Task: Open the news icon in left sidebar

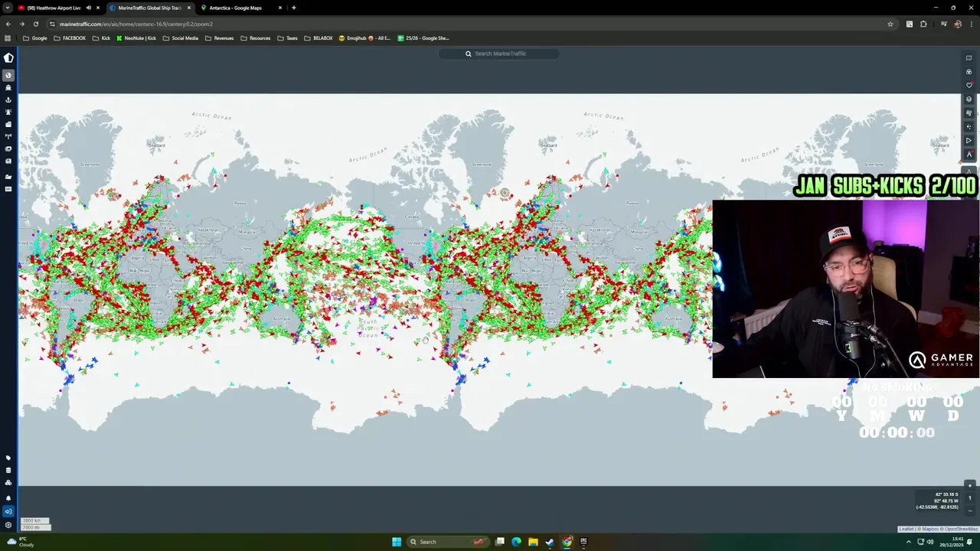Action: coord(8,161)
